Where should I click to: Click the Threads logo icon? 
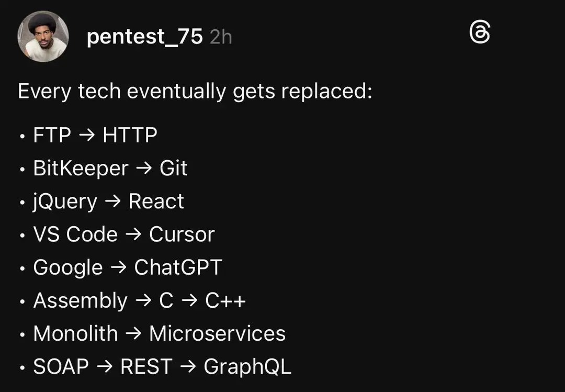click(480, 33)
